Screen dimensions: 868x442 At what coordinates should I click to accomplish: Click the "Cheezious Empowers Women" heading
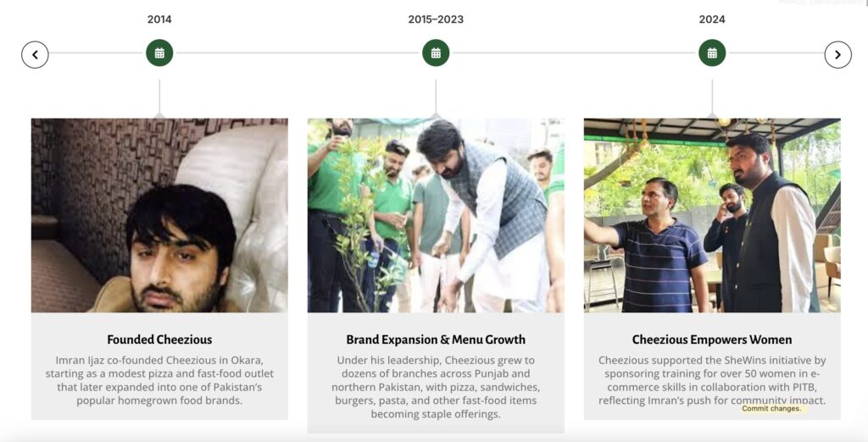point(712,340)
